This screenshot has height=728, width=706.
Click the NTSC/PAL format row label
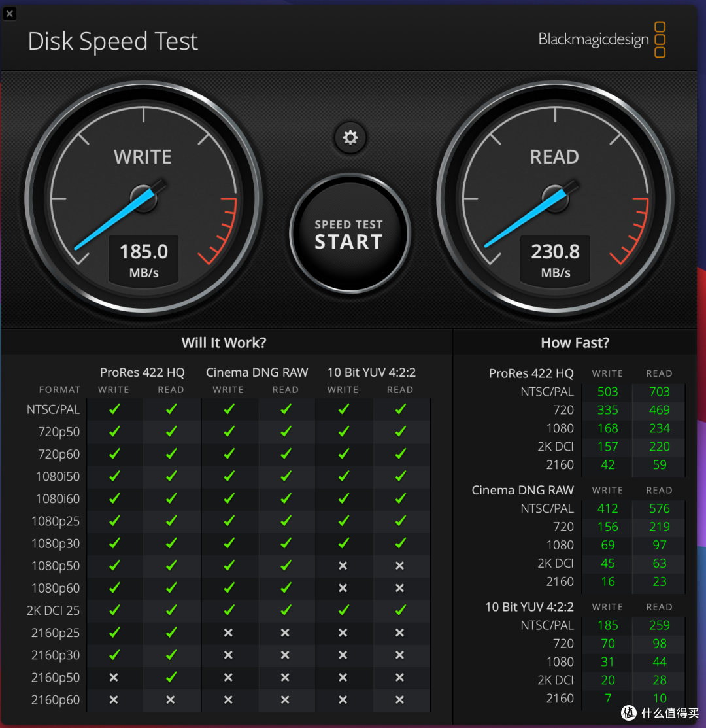54,409
